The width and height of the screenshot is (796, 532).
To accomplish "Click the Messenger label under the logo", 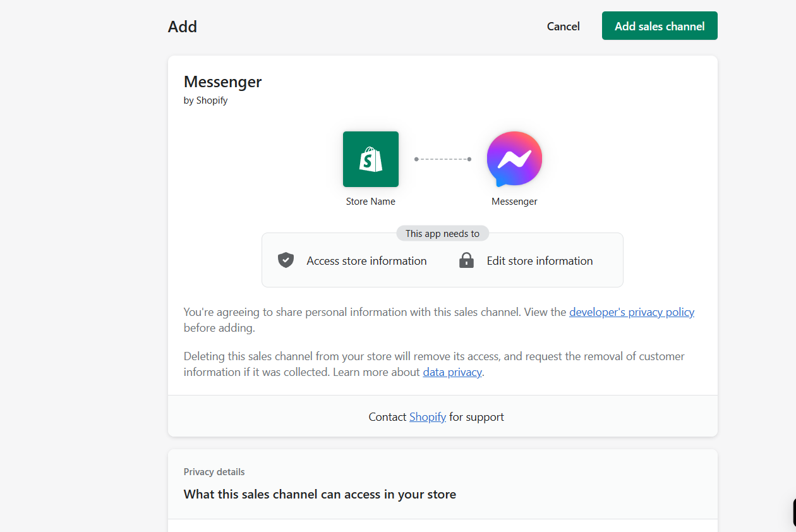I will coord(514,202).
